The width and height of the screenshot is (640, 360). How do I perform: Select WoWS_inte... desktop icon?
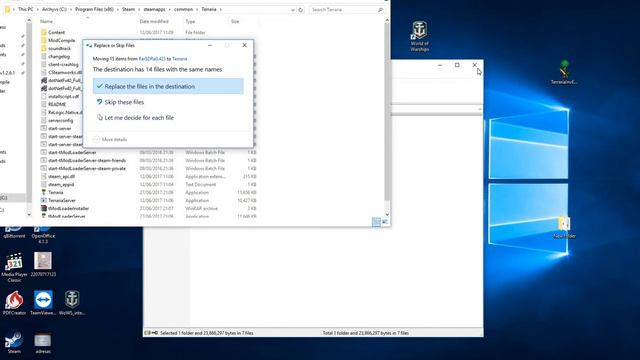point(72,303)
